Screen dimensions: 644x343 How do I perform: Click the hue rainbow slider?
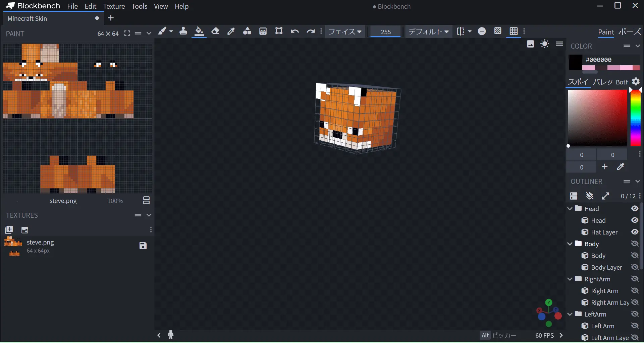[x=635, y=117]
